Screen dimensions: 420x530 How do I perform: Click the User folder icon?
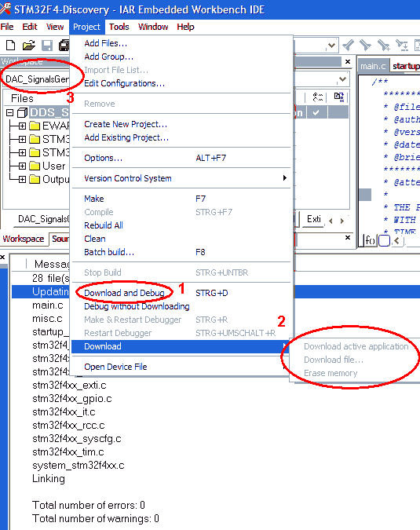(x=35, y=166)
